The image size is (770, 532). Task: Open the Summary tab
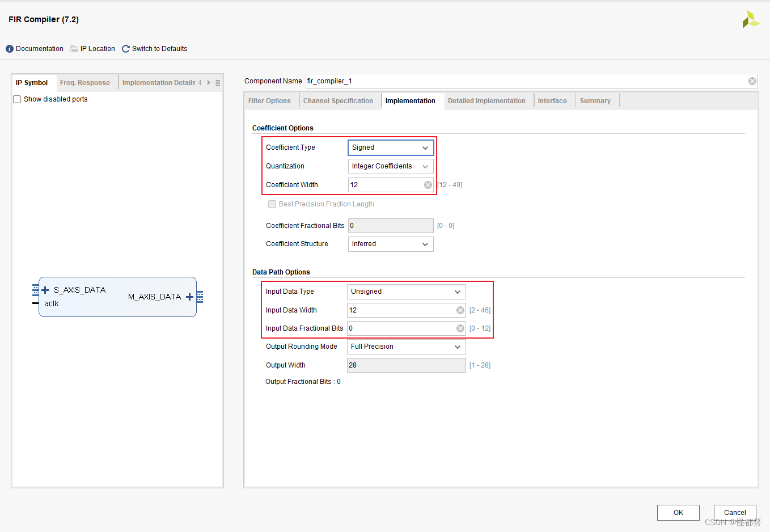pyautogui.click(x=595, y=101)
